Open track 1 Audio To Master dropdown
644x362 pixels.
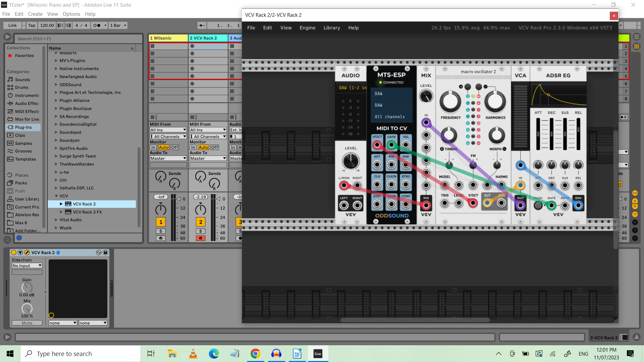pyautogui.click(x=168, y=159)
